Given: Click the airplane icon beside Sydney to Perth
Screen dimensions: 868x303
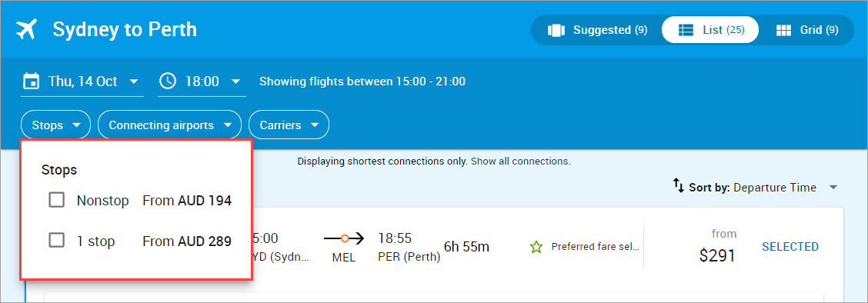Looking at the screenshot, I should click(26, 30).
